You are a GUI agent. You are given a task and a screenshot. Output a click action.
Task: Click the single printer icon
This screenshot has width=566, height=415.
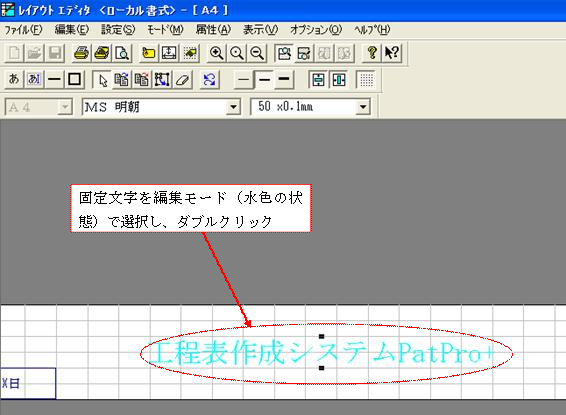(81, 53)
